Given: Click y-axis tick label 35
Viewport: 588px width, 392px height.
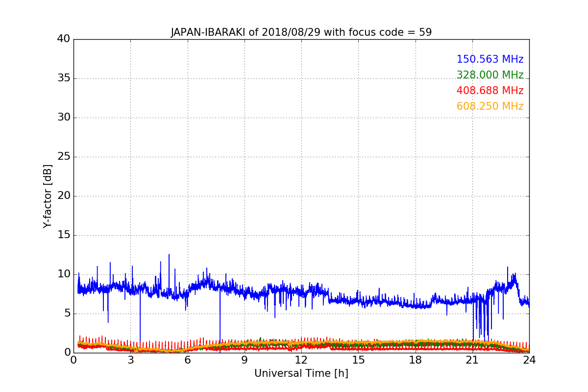Looking at the screenshot, I should point(64,78).
